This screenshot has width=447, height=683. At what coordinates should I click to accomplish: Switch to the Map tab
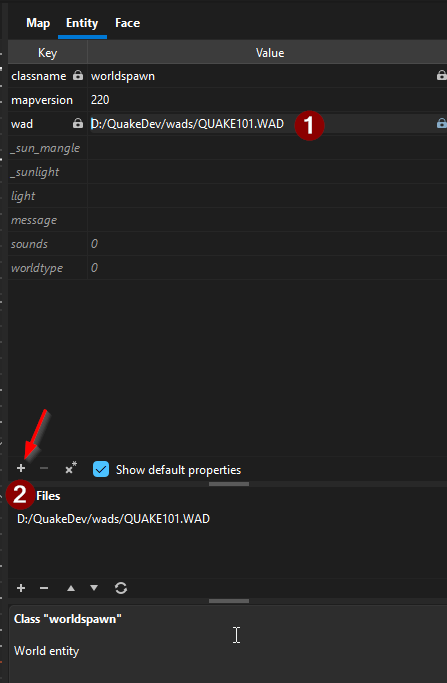[x=38, y=23]
